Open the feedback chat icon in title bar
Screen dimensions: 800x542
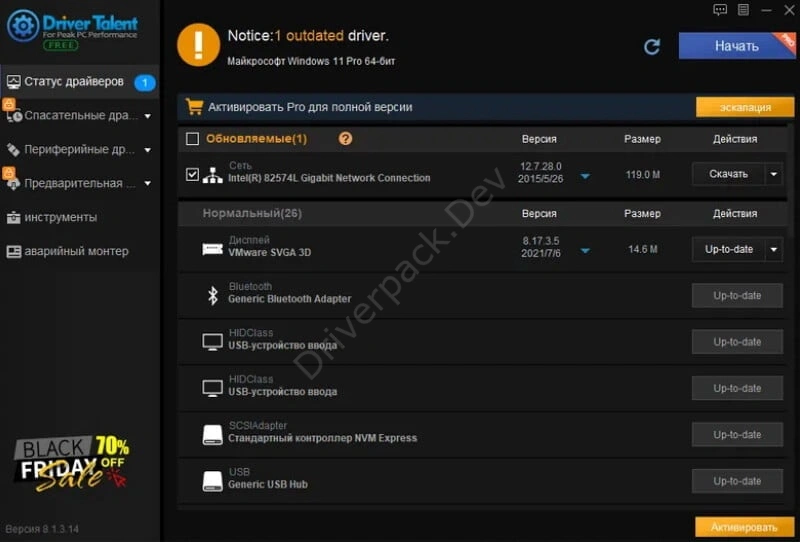[720, 10]
